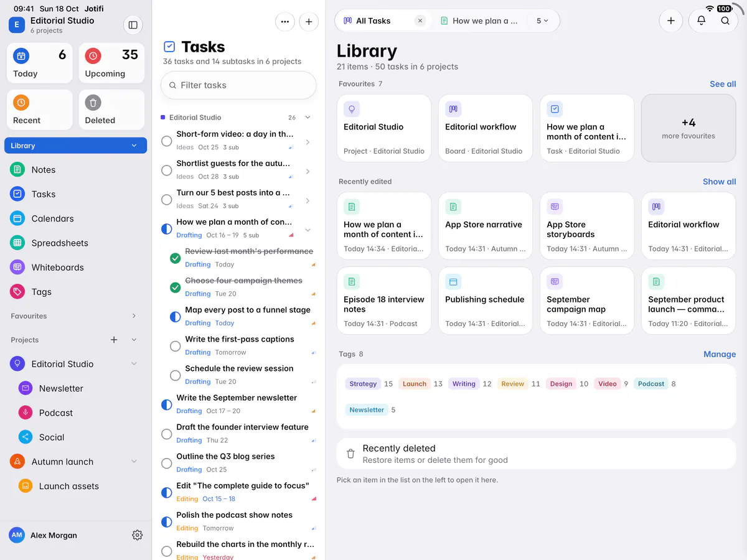The image size is (747, 560).
Task: Open the Recent items card
Action: (x=40, y=110)
